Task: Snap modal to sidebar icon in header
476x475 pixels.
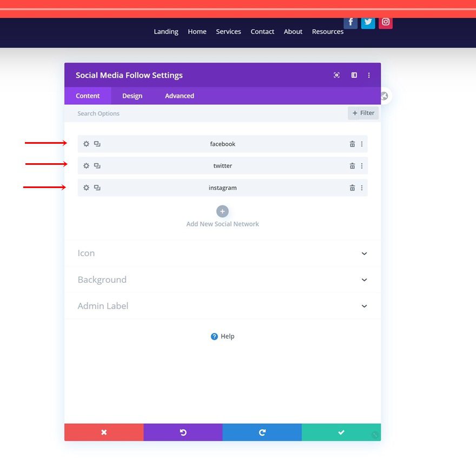Action: pos(354,75)
